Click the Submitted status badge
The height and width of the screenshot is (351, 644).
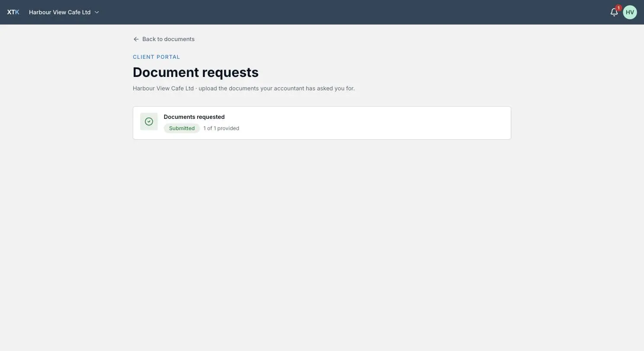coord(182,128)
